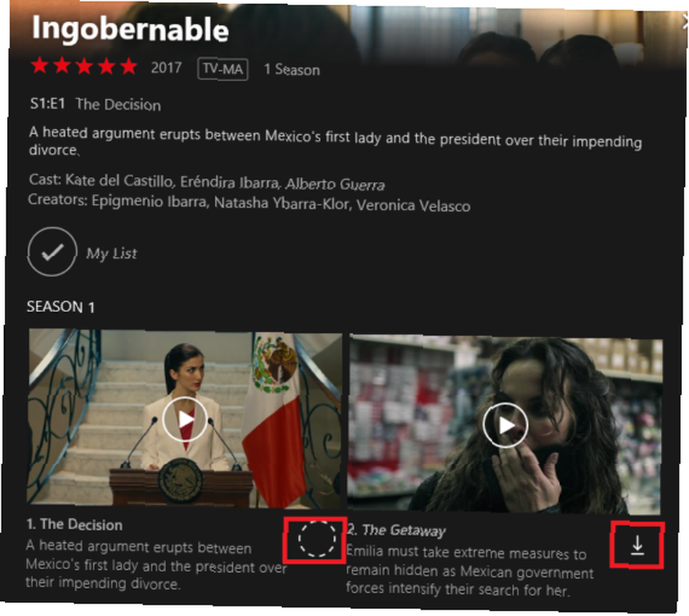Click the episode 1 download progress circle
The image size is (689, 616).
317,540
